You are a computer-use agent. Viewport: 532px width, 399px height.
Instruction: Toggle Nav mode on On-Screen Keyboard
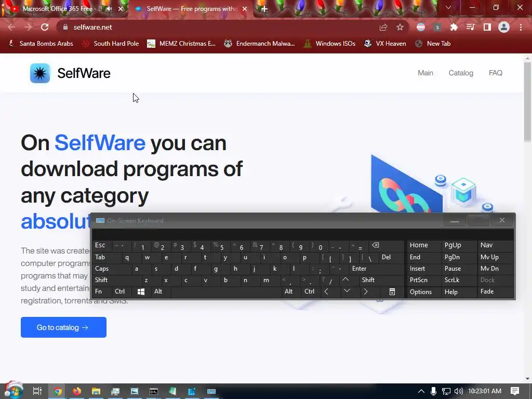[495, 245]
